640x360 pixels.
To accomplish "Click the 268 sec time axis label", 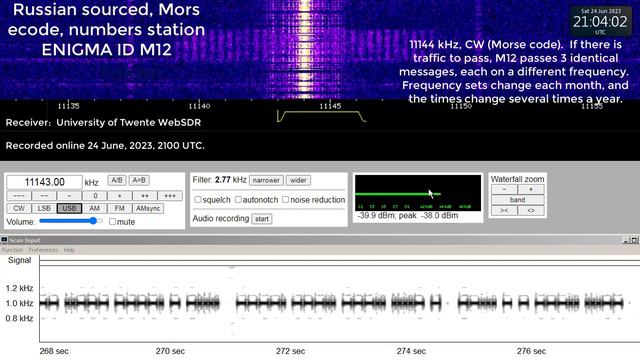I will (x=54, y=351).
